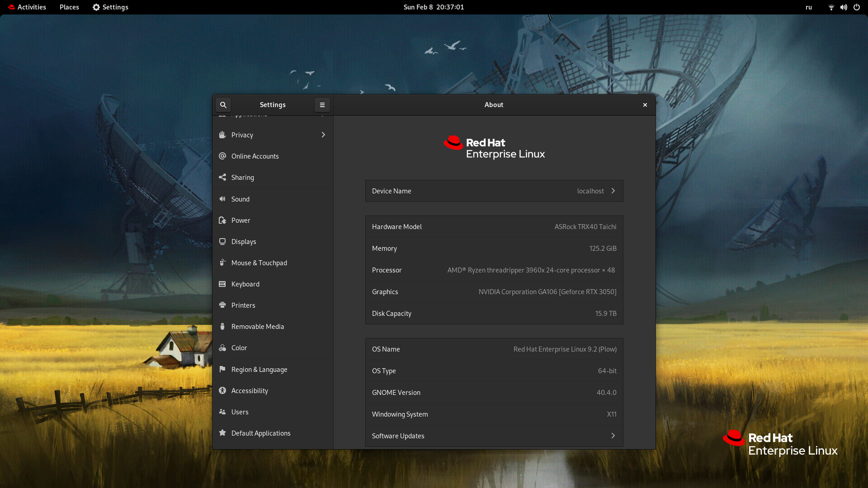Click the Default Applications star icon
Screen dimensions: 868x488
point(222,433)
